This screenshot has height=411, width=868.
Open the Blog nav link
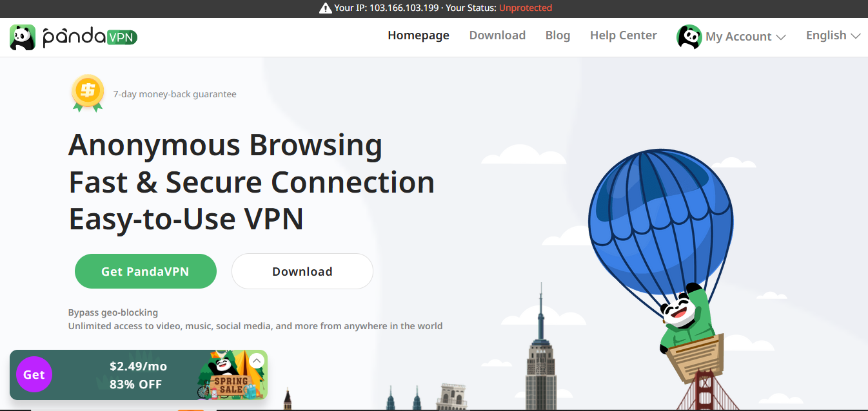pos(558,35)
